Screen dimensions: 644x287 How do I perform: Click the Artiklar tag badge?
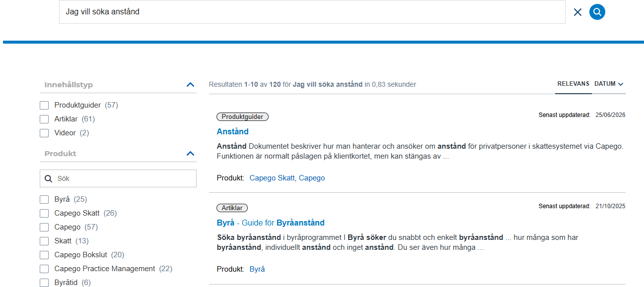pyautogui.click(x=232, y=208)
